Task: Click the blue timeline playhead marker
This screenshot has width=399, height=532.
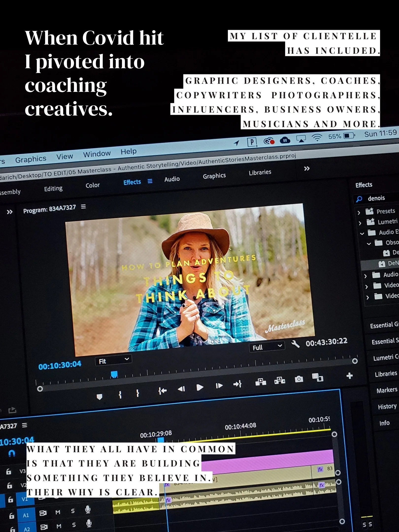Action: coord(161,440)
